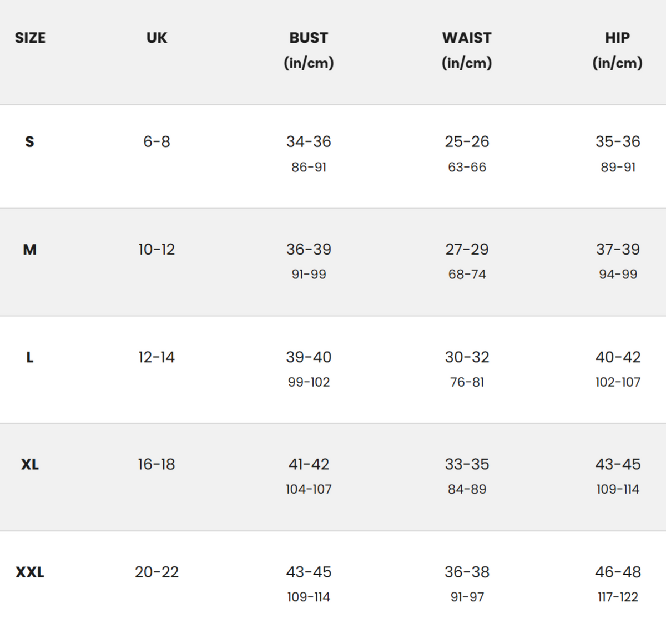Click the WAIST (in/cm) column header

[x=467, y=50]
